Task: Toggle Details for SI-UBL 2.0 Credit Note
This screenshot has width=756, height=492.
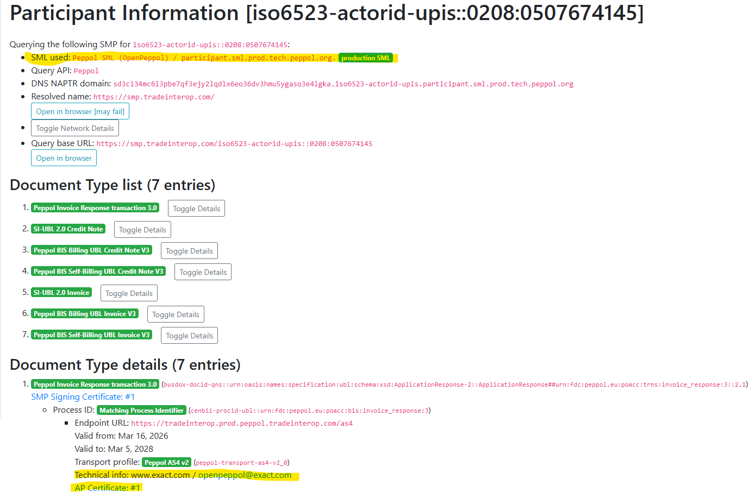Action: 142,230
